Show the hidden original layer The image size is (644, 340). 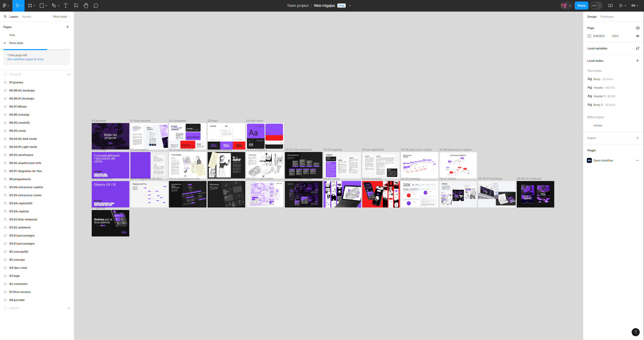(69, 308)
